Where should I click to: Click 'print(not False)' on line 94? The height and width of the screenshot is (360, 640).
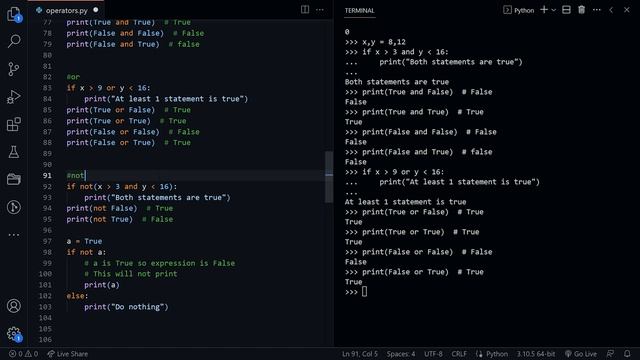point(102,208)
